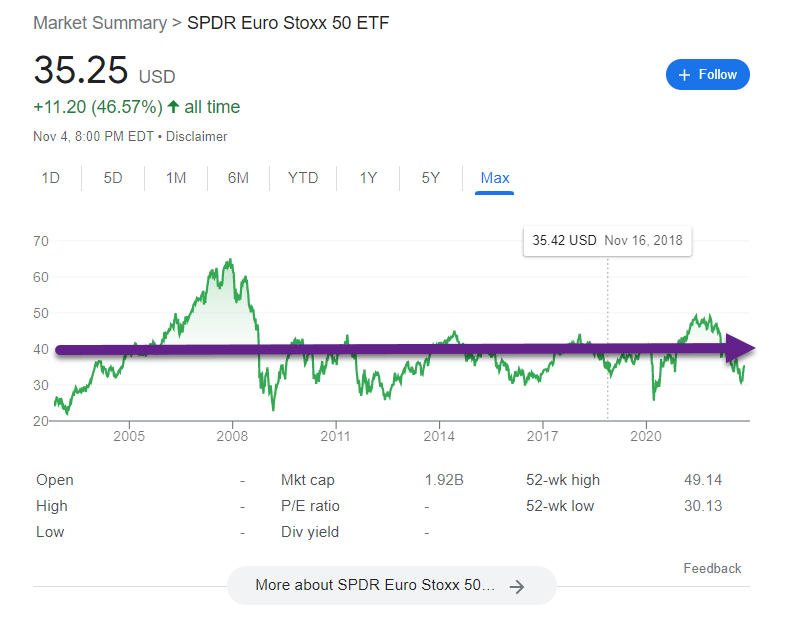Select the Max time range tab
The width and height of the screenshot is (812, 617).
tap(495, 178)
